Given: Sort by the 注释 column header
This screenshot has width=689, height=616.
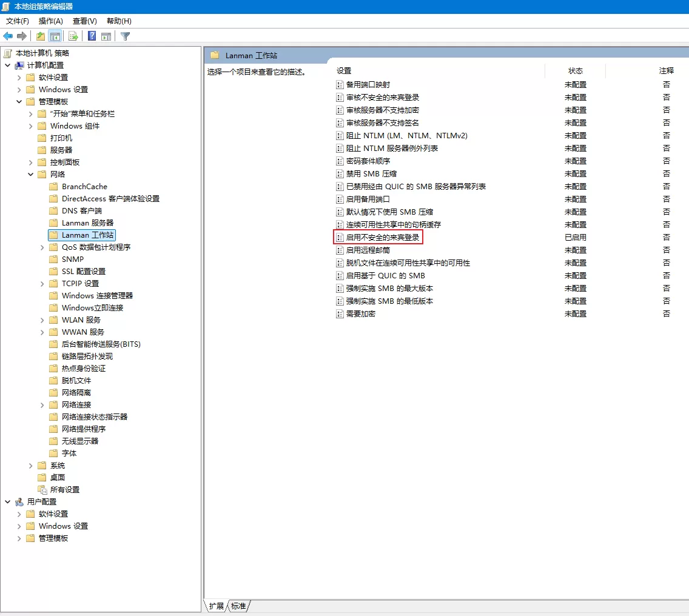Looking at the screenshot, I should [x=666, y=71].
